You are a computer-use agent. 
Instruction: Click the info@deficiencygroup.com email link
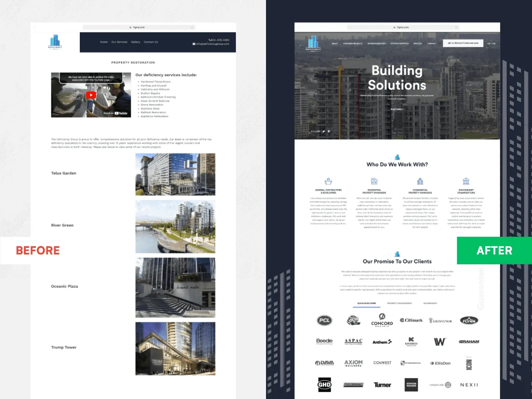213,44
